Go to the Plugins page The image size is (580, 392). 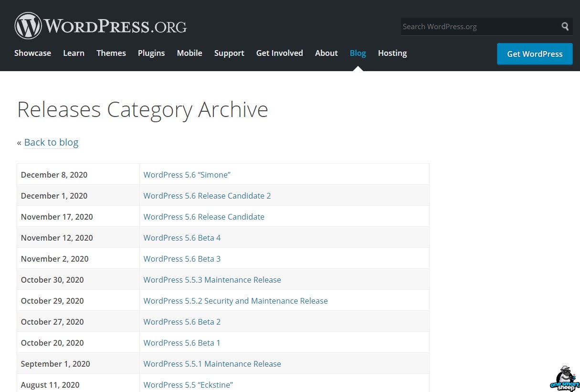[x=151, y=53]
